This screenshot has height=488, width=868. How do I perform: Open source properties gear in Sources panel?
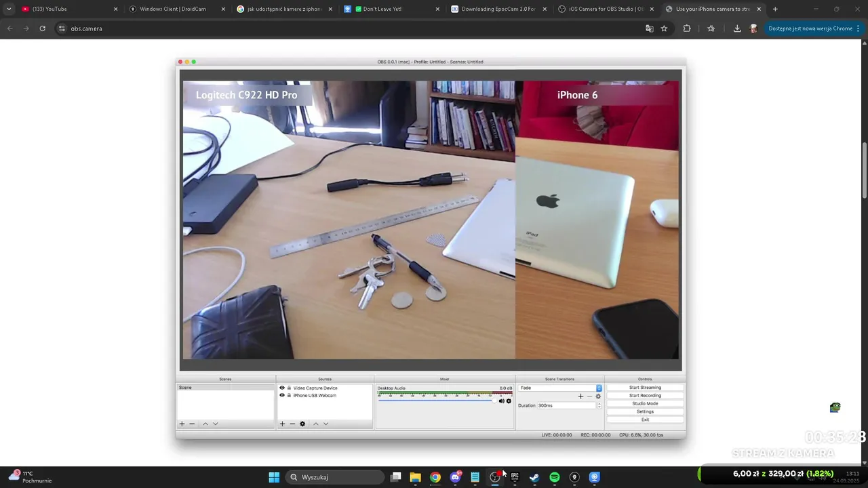click(x=302, y=424)
